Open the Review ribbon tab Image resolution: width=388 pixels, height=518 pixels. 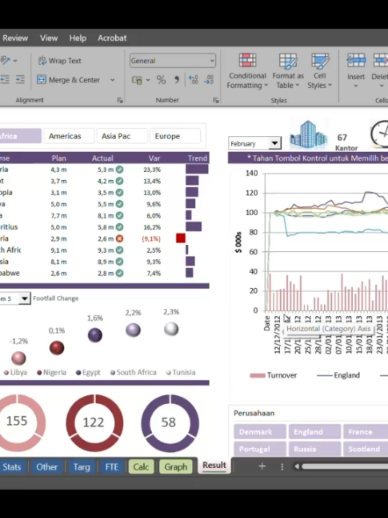pos(15,38)
